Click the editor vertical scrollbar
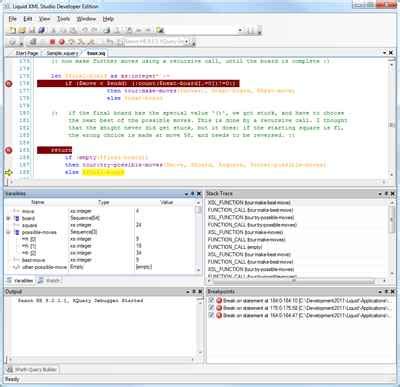This screenshot has height=387, width=400. [x=391, y=118]
